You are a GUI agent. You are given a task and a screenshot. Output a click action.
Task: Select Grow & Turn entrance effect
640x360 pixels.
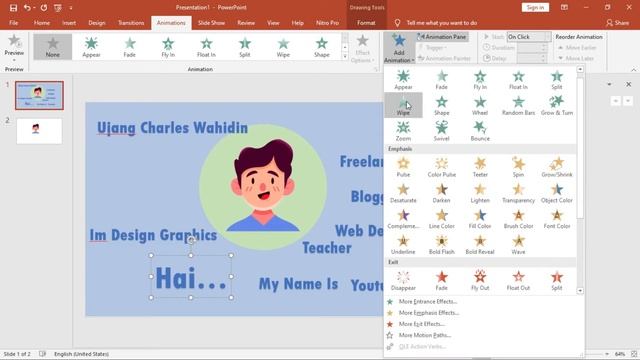(x=557, y=105)
